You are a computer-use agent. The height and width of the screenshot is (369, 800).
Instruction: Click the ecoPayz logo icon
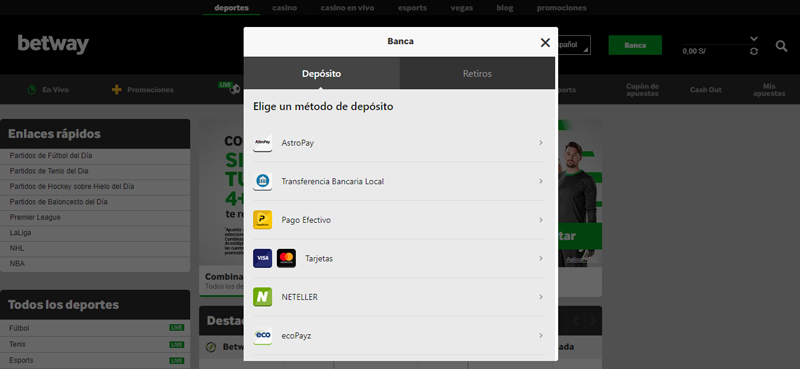coord(262,335)
